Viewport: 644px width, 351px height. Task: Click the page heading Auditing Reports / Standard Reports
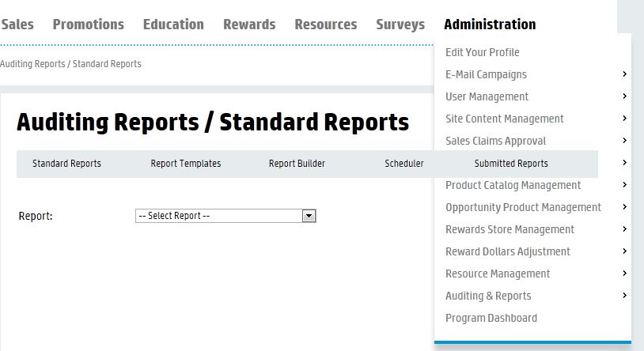213,123
